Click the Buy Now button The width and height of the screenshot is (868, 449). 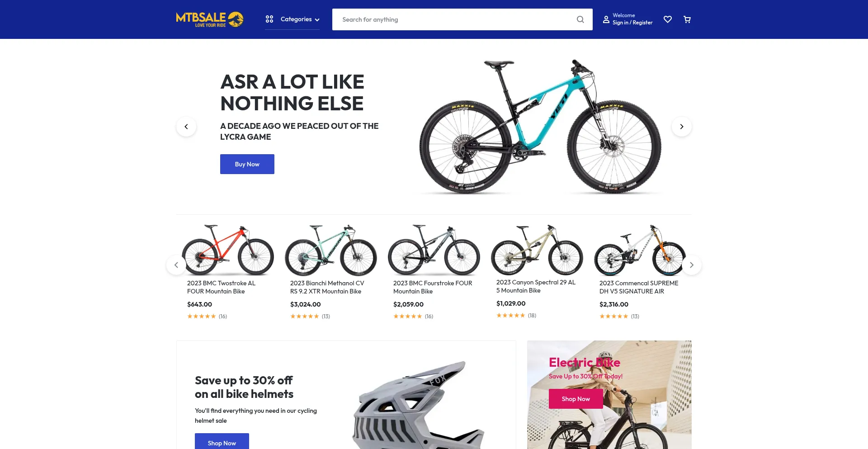[x=247, y=164]
